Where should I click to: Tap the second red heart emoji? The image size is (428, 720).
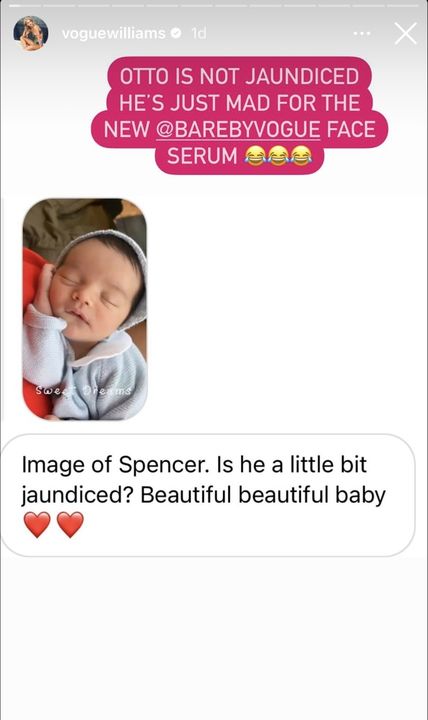click(x=70, y=525)
